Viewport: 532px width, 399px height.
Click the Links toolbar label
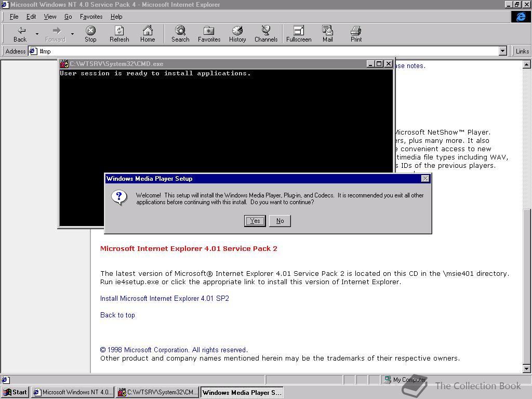[x=522, y=51]
